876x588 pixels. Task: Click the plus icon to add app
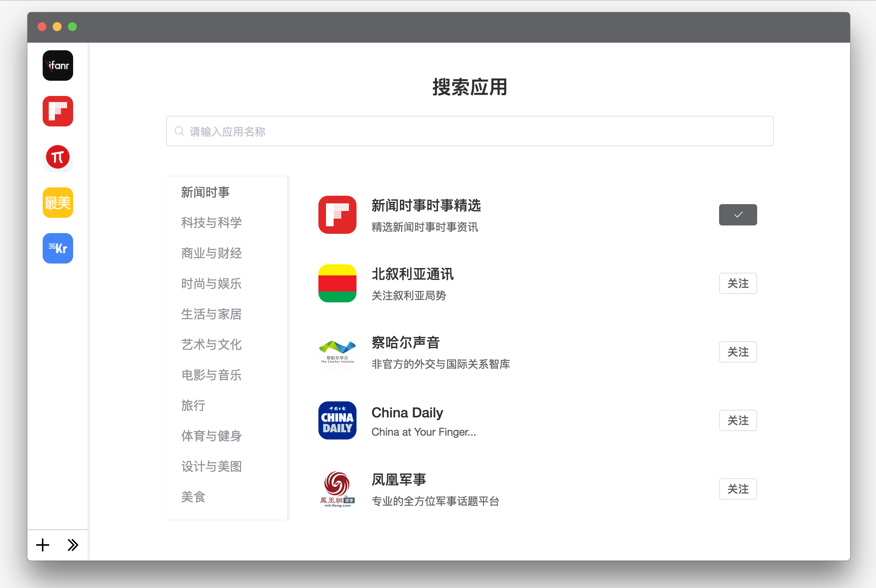pyautogui.click(x=43, y=545)
